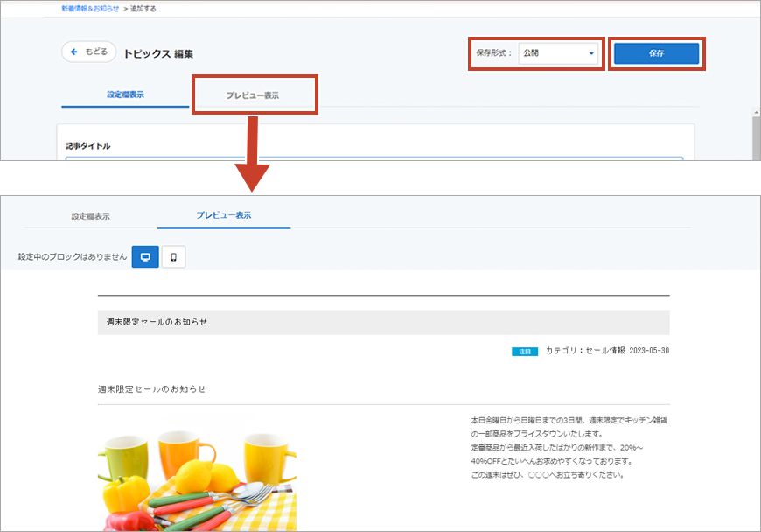Click the blue 注目 badge
Screen dimensions: 761x532
point(524,351)
